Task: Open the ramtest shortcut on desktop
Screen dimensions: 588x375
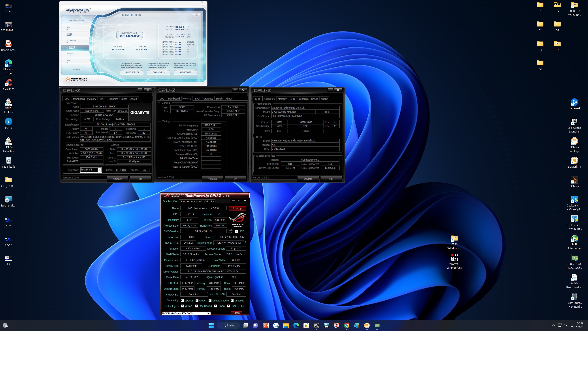Action: [454, 262]
